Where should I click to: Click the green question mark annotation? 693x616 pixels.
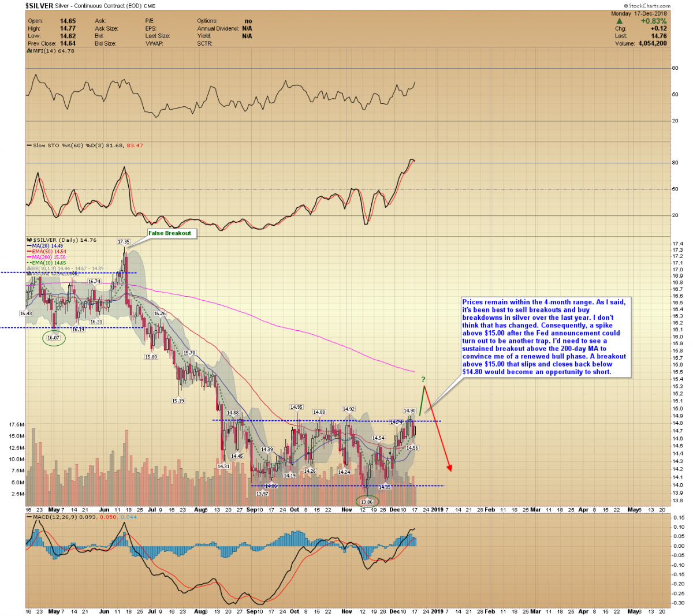pyautogui.click(x=423, y=379)
